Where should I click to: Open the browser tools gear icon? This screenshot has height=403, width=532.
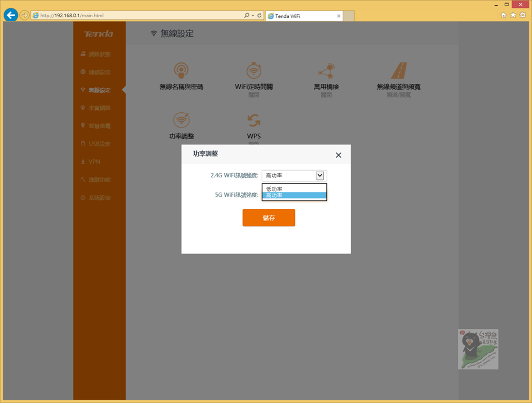[x=523, y=15]
